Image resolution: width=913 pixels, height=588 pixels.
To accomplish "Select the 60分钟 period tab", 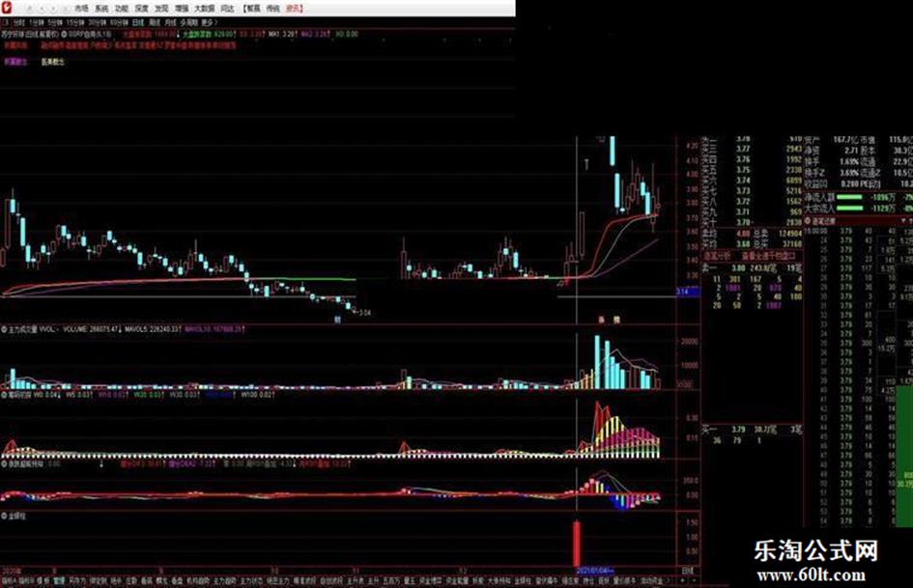I will (120, 22).
